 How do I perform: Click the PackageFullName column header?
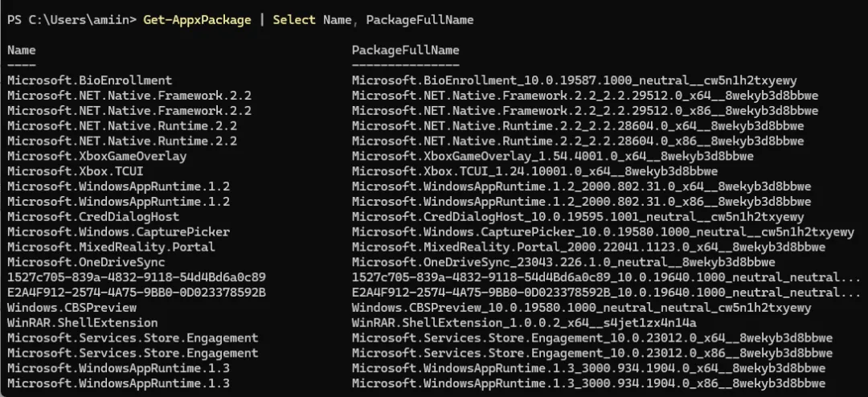(x=405, y=50)
